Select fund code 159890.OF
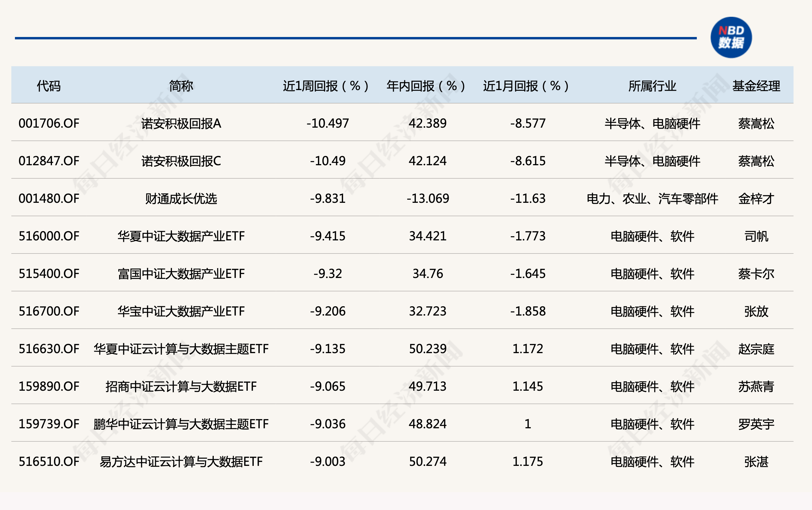Screen dimensions: 812x510 49,386
